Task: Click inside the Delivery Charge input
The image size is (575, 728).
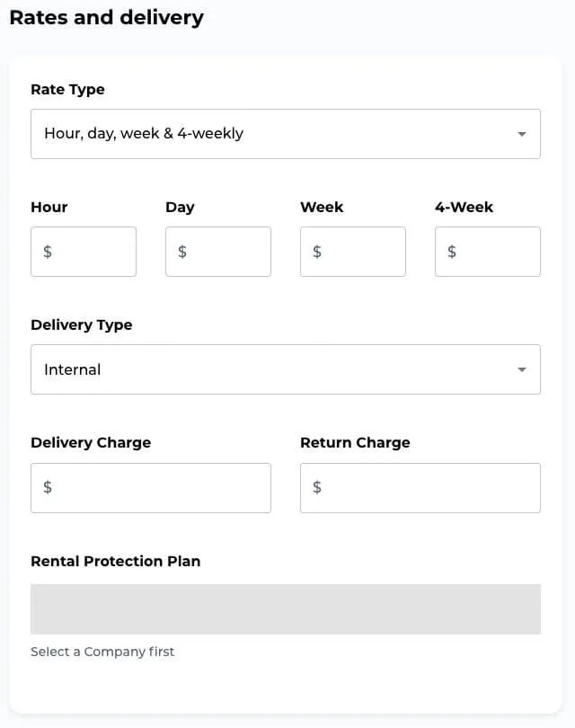Action: (151, 487)
